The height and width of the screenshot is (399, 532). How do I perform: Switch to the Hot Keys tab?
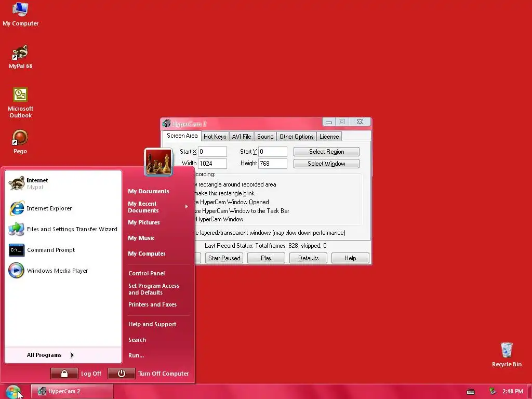(215, 137)
